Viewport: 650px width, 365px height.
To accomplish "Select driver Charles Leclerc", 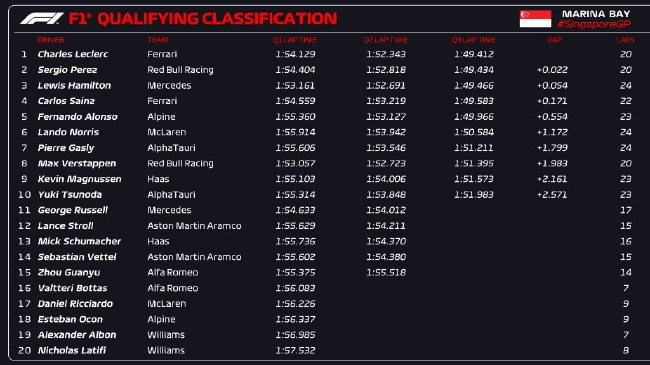I will click(x=73, y=54).
